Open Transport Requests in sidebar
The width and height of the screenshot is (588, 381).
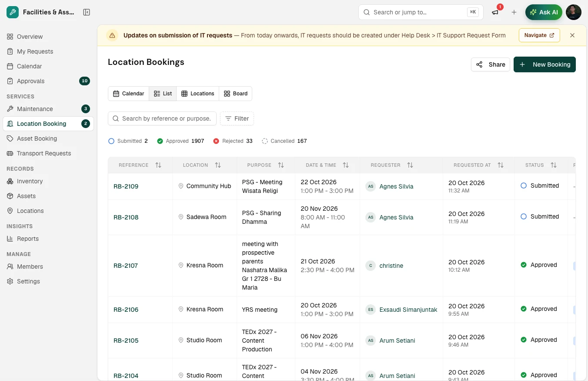[48, 153]
